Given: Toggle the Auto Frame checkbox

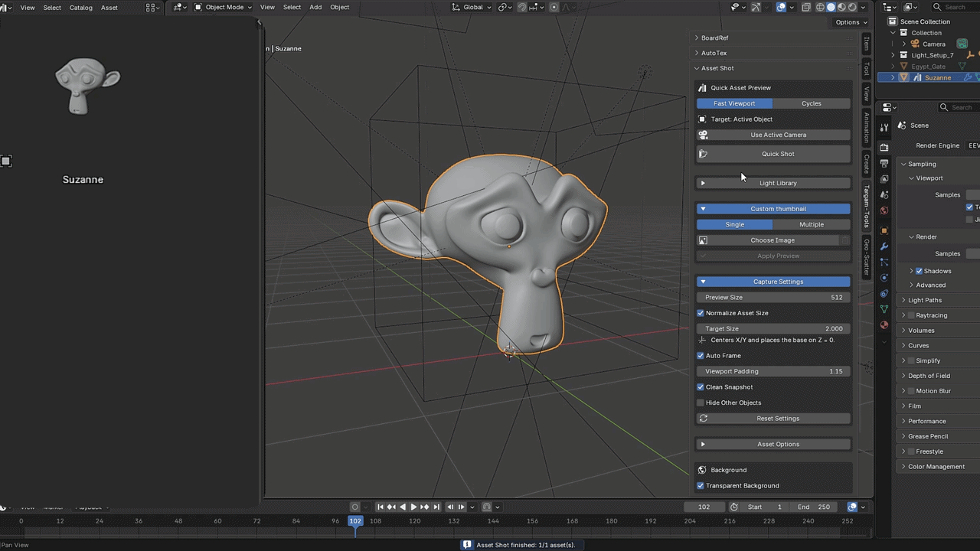Looking at the screenshot, I should (x=701, y=356).
